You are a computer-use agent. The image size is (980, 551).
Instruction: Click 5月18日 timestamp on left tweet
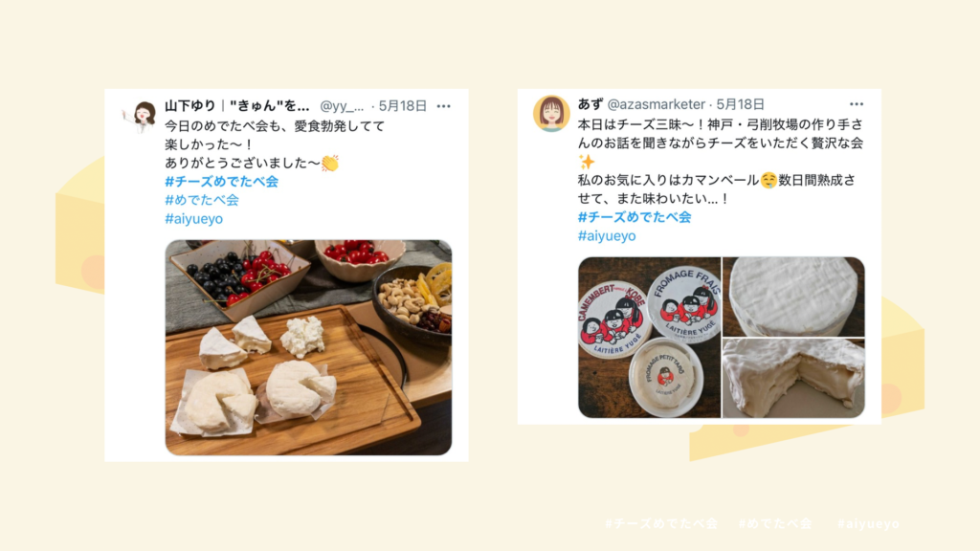pos(403,105)
